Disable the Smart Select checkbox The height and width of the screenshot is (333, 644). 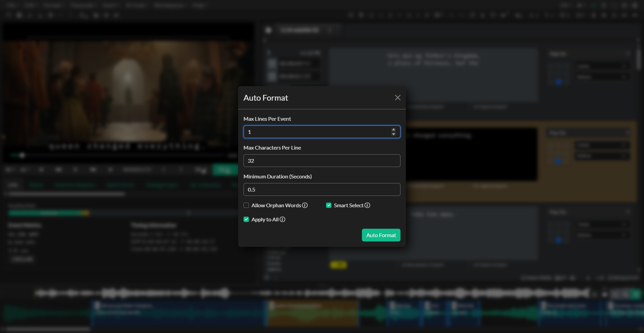329,205
